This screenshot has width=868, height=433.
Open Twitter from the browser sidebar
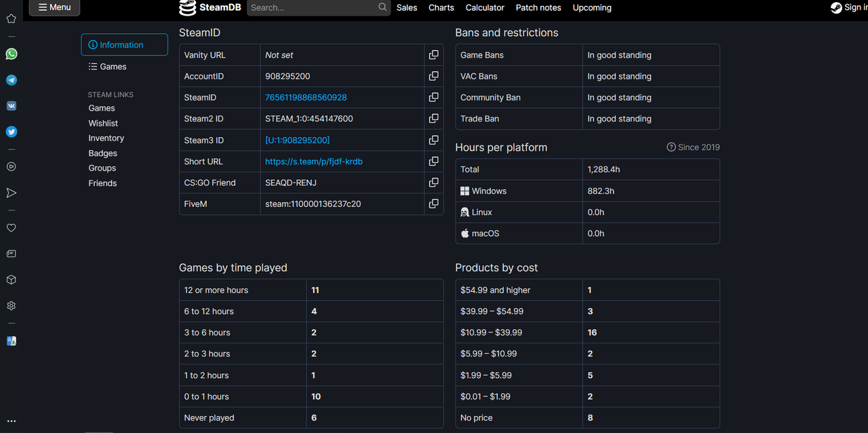[x=12, y=132]
